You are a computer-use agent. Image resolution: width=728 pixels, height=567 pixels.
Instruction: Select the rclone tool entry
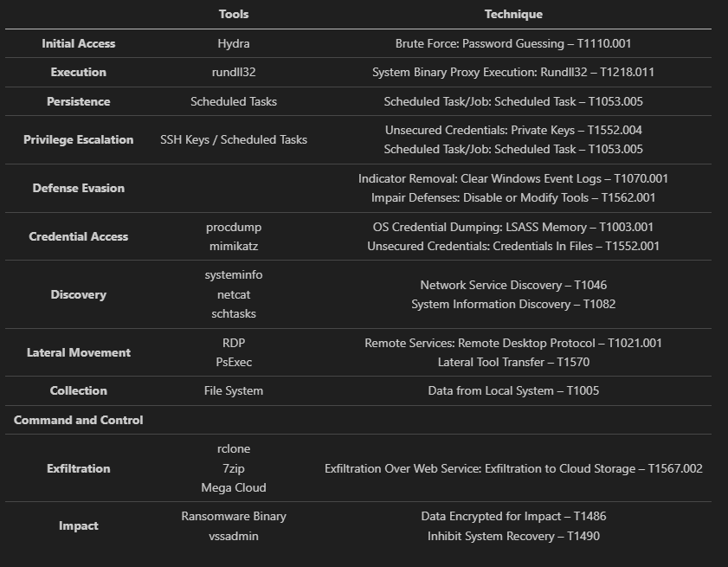click(x=234, y=448)
